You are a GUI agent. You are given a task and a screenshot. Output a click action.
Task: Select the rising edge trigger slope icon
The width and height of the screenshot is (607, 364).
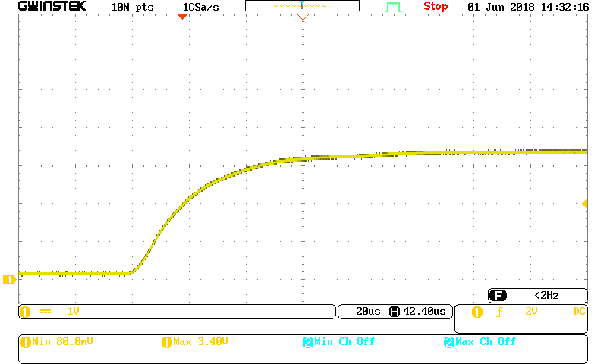point(498,312)
